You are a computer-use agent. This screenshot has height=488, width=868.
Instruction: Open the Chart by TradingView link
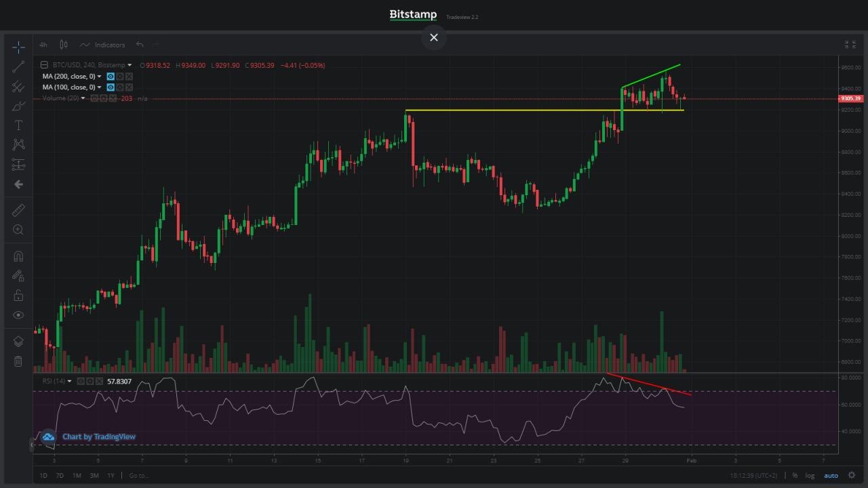pos(99,436)
